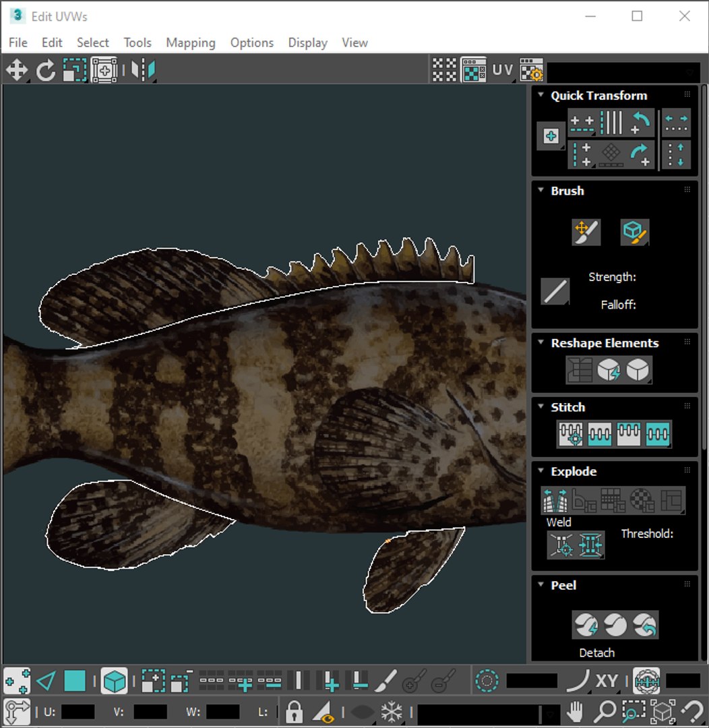Select the Move Selected Subobjects tool
709x728 pixels.
pos(17,71)
